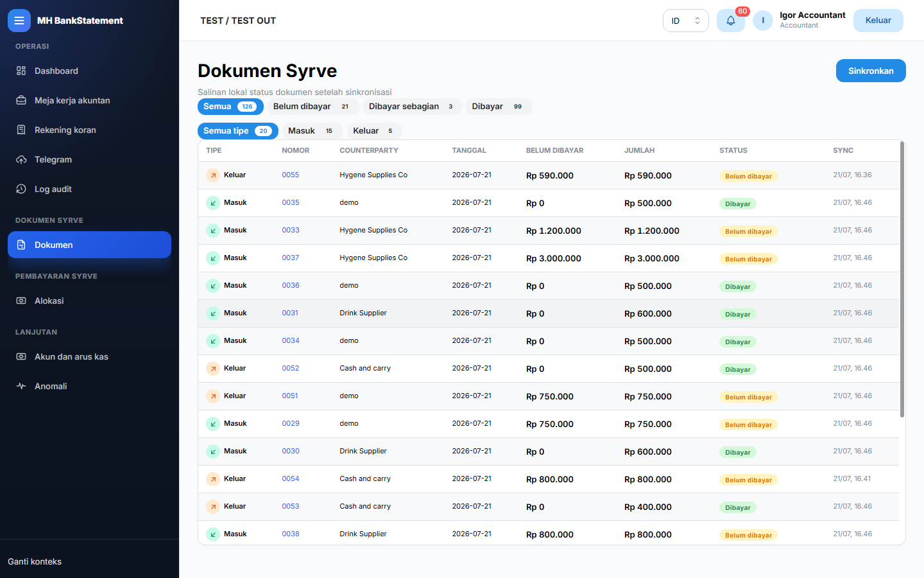The height and width of the screenshot is (578, 924).
Task: Click Belum dibayar status badge in row 0037
Action: [748, 259]
